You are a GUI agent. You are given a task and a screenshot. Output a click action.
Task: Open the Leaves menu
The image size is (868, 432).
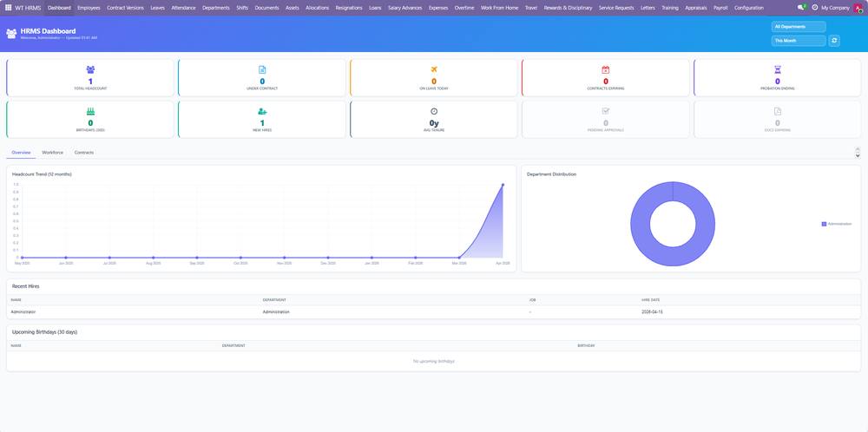pos(158,8)
